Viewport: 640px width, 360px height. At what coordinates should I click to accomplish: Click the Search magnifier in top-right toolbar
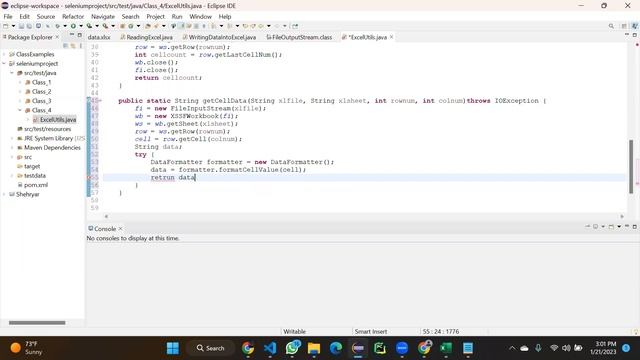(x=611, y=26)
